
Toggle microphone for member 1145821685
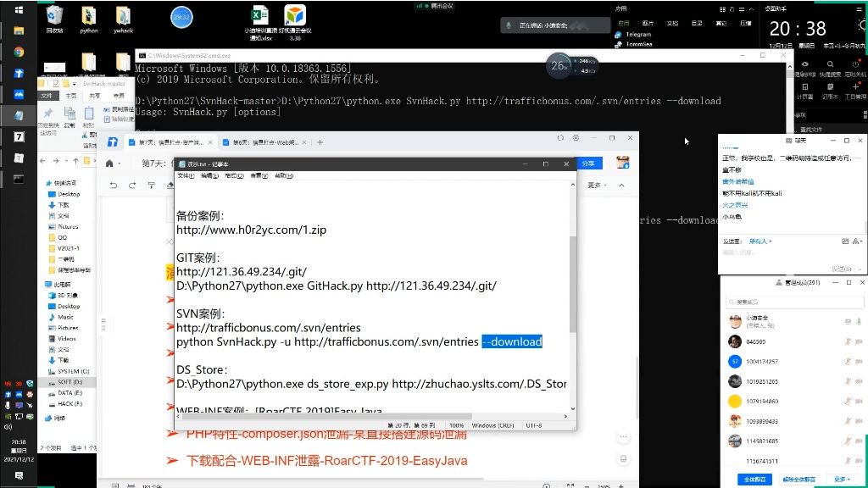(x=848, y=441)
